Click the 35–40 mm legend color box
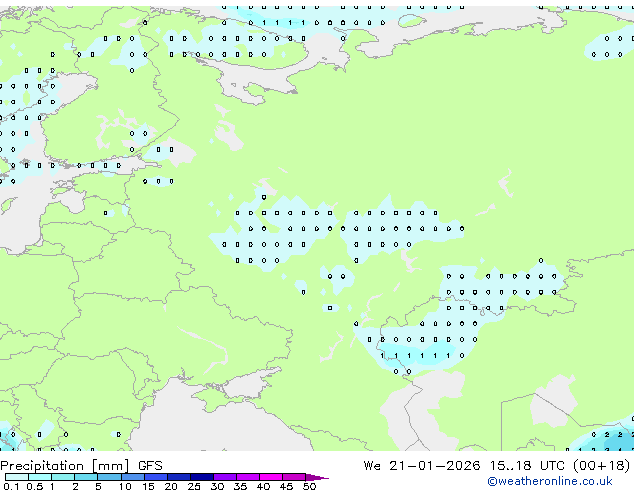634x490 pixels. [248, 477]
